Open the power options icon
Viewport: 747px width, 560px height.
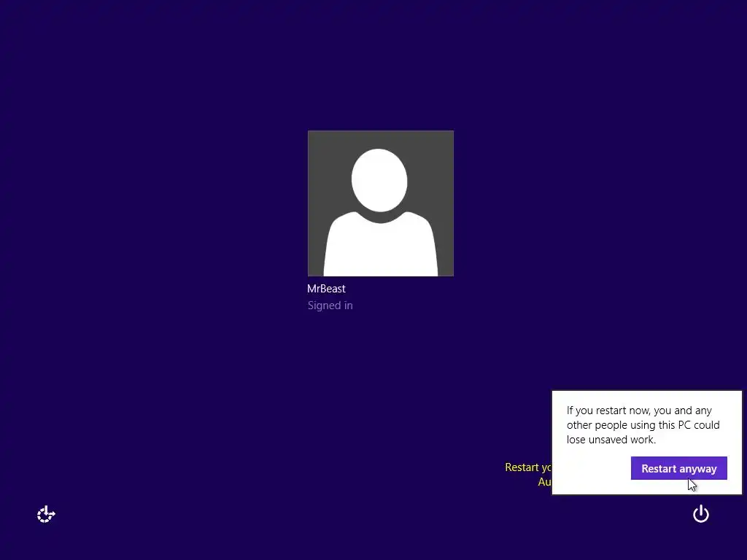point(700,514)
